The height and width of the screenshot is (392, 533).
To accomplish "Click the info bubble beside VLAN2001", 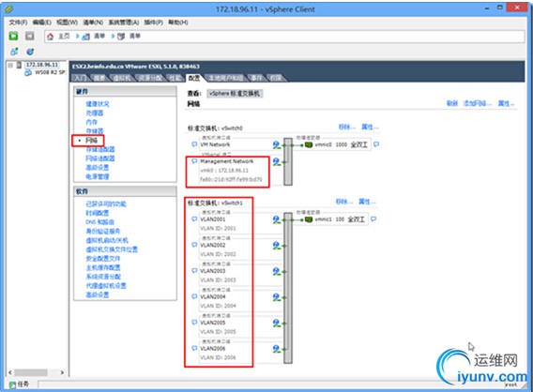I will click(194, 219).
